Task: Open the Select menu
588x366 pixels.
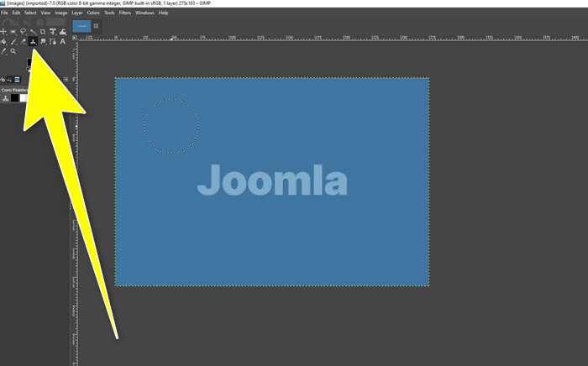Action: point(30,13)
